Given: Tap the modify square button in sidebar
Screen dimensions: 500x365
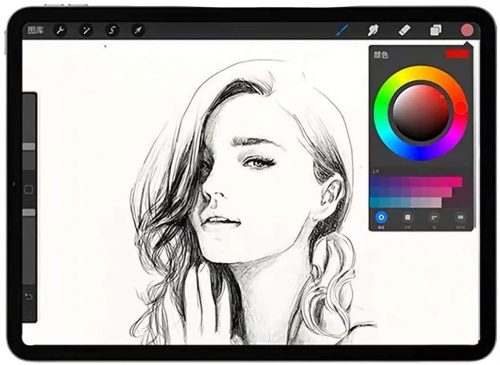Looking at the screenshot, I should 29,190.
